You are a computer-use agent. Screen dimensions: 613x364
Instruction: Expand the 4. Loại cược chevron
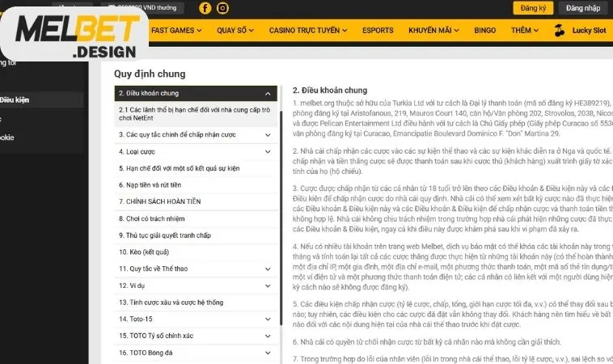click(x=268, y=152)
